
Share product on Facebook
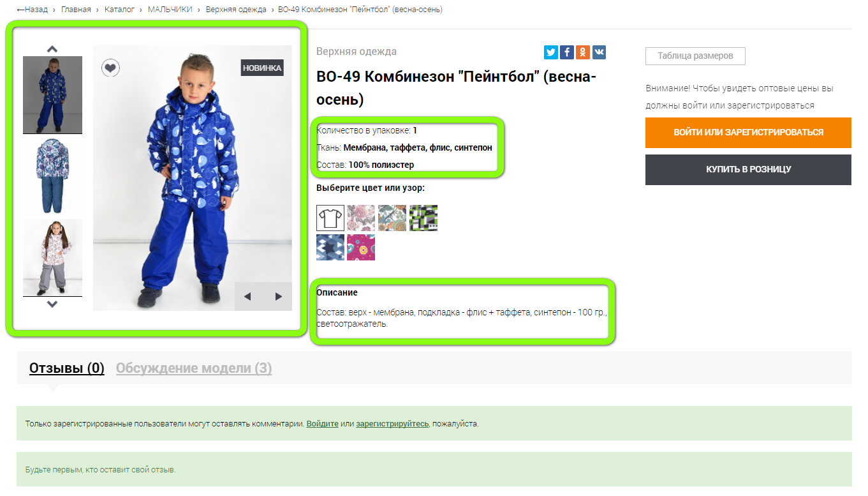click(x=567, y=52)
